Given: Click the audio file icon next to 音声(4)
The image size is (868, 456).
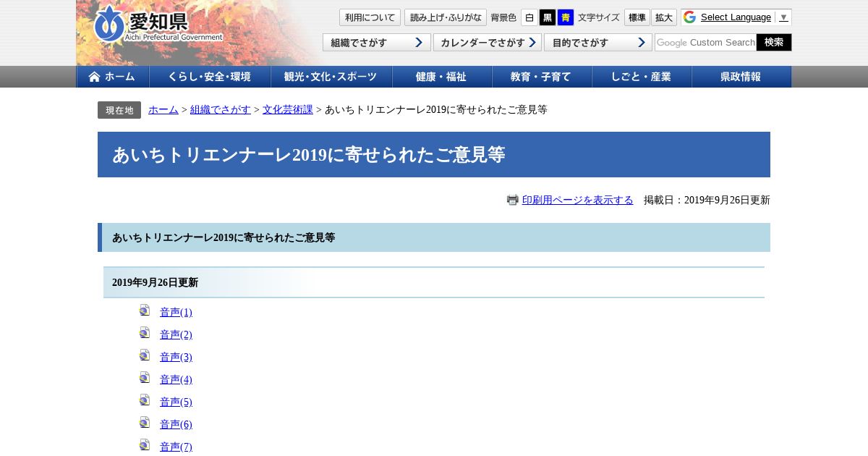Looking at the screenshot, I should pos(145,378).
